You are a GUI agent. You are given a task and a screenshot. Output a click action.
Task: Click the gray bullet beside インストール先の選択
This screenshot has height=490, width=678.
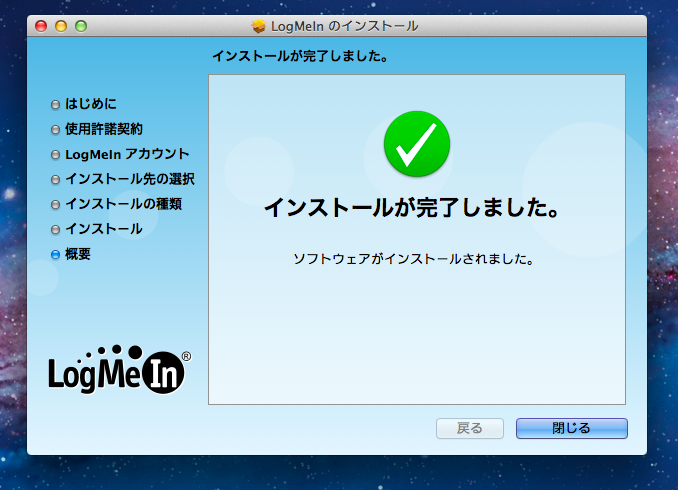coord(55,179)
